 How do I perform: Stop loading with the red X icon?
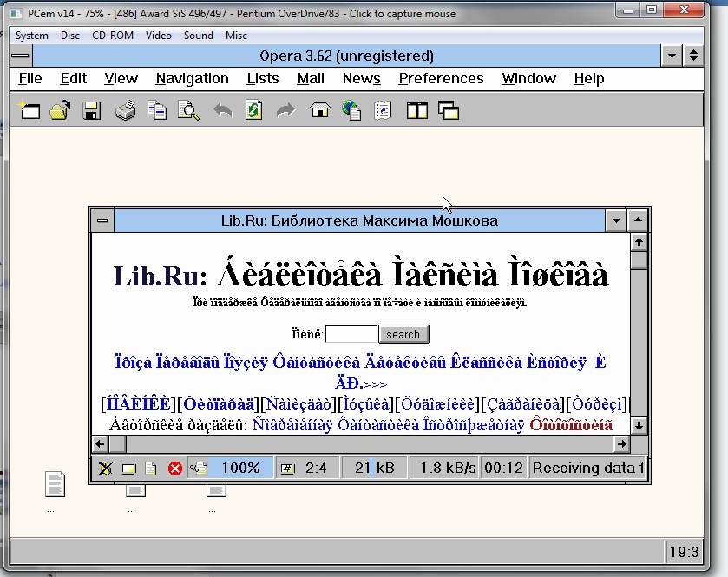(175, 469)
